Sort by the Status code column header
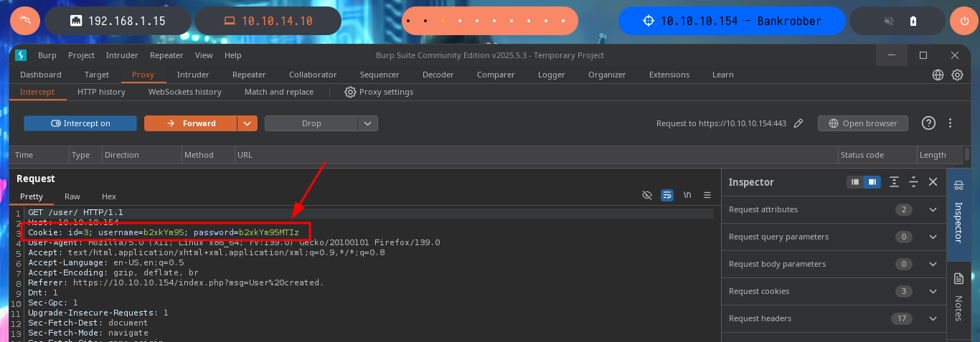The width and height of the screenshot is (980, 342). [x=877, y=155]
